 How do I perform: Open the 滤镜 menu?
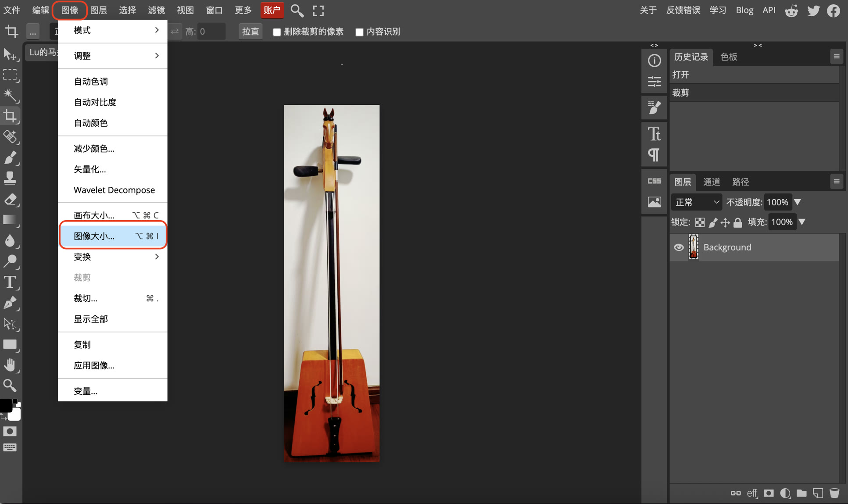[156, 10]
